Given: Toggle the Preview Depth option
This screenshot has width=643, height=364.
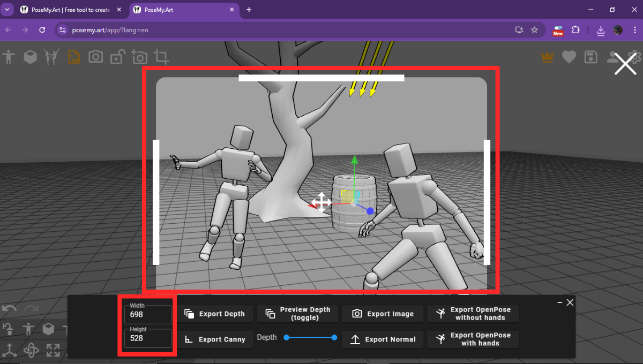Looking at the screenshot, I should [x=297, y=314].
